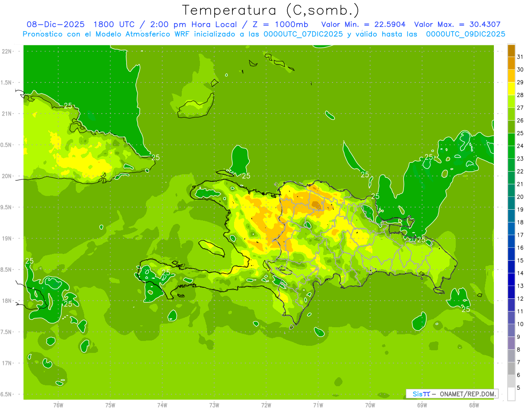This screenshot has height=411, width=532.
Task: Click the colorbar swatch between 23 and 24
Action: pos(511,153)
